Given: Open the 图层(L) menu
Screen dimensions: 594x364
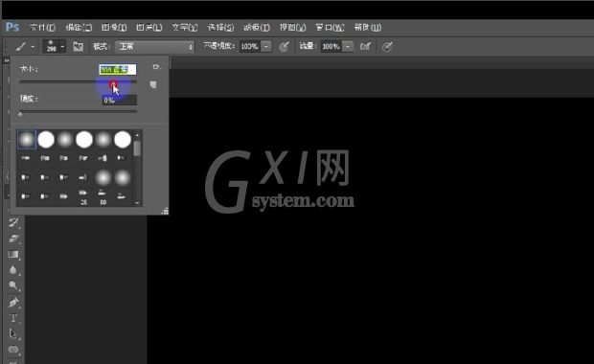Looking at the screenshot, I should tap(148, 27).
